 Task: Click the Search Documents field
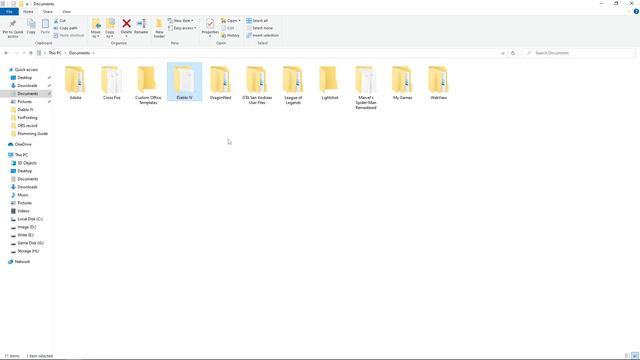pyautogui.click(x=579, y=53)
